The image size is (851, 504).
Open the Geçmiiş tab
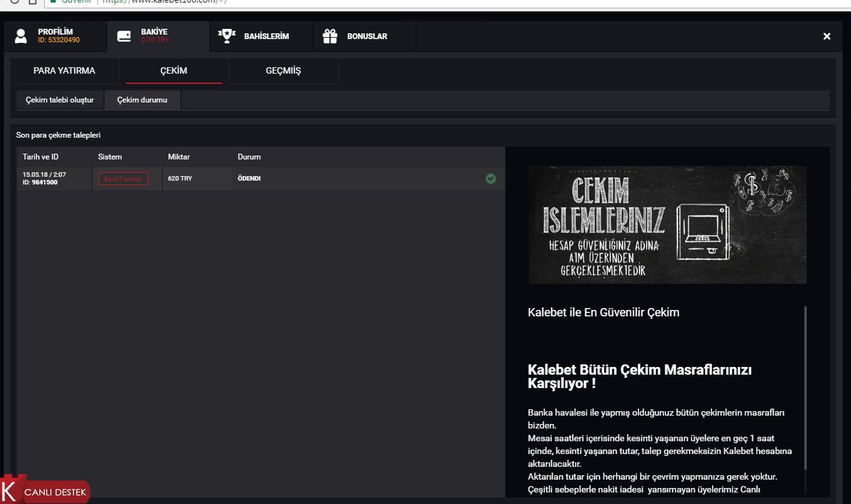click(x=283, y=71)
